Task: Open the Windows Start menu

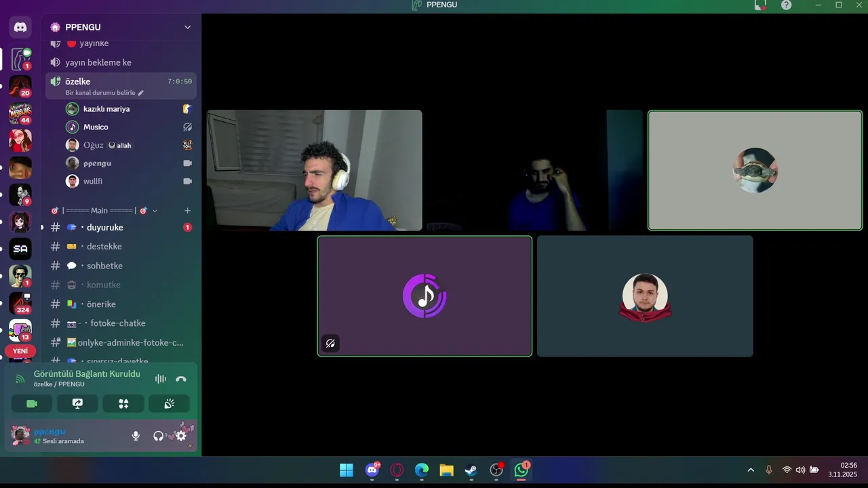Action: tap(346, 470)
